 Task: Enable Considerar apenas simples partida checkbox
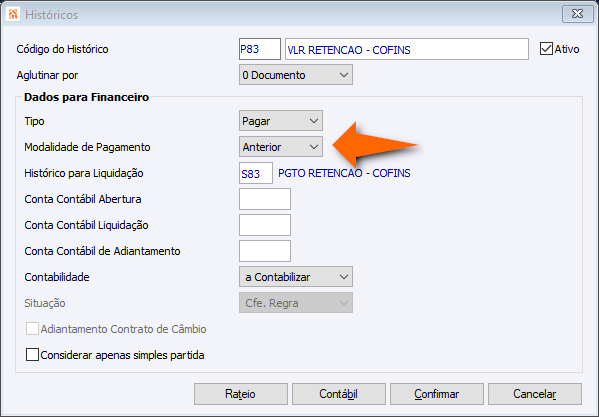coord(32,355)
